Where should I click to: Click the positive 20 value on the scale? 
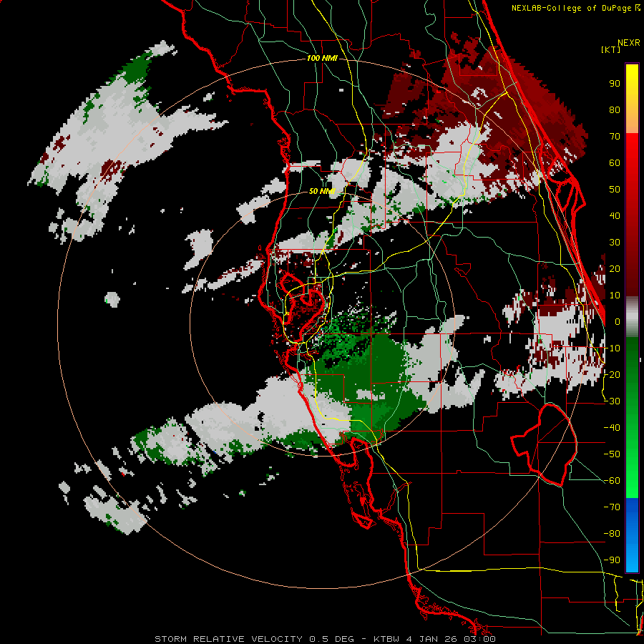[615, 269]
